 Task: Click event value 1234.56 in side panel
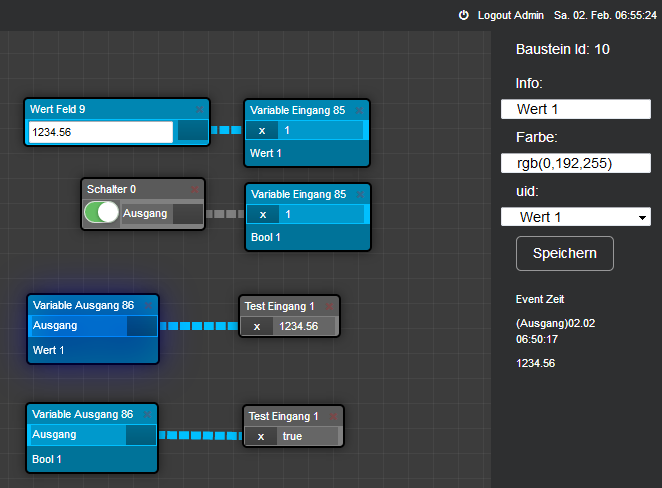click(x=535, y=363)
